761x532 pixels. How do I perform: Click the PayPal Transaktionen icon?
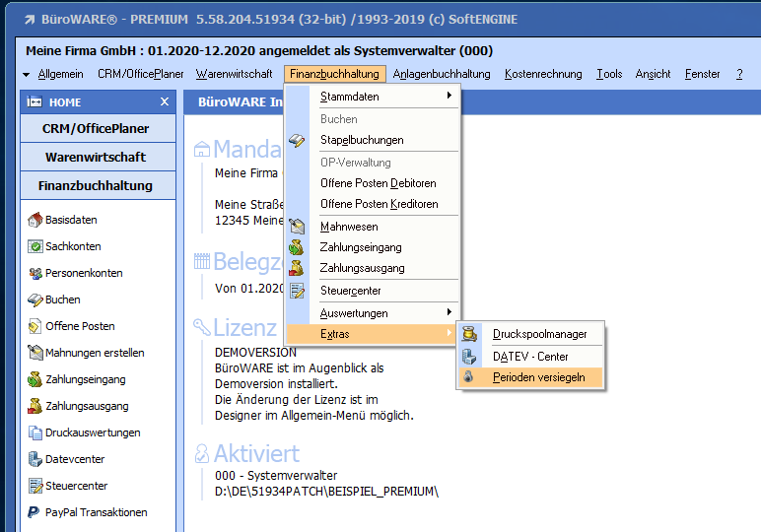[x=35, y=512]
